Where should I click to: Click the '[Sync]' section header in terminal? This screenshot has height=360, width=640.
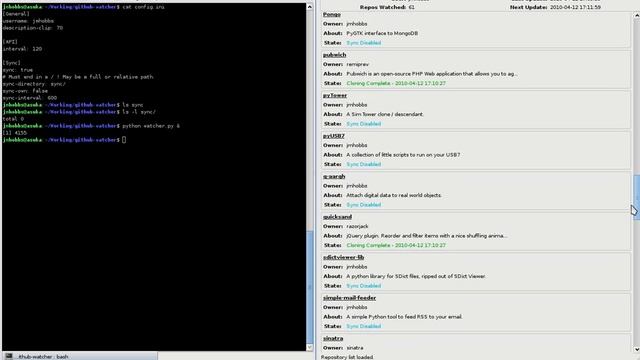click(11, 62)
